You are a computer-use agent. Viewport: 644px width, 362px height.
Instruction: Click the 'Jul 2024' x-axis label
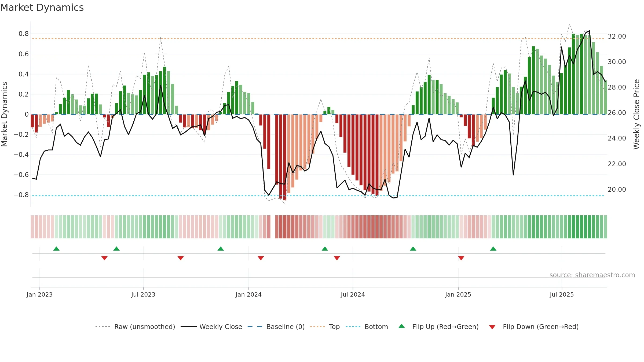353,294
